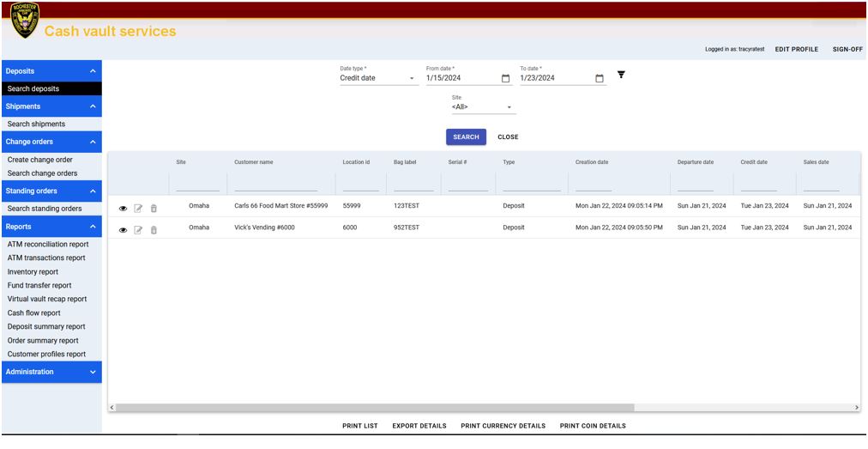Click the Bag label filter field
The width and height of the screenshot is (868, 449).
pos(413,185)
